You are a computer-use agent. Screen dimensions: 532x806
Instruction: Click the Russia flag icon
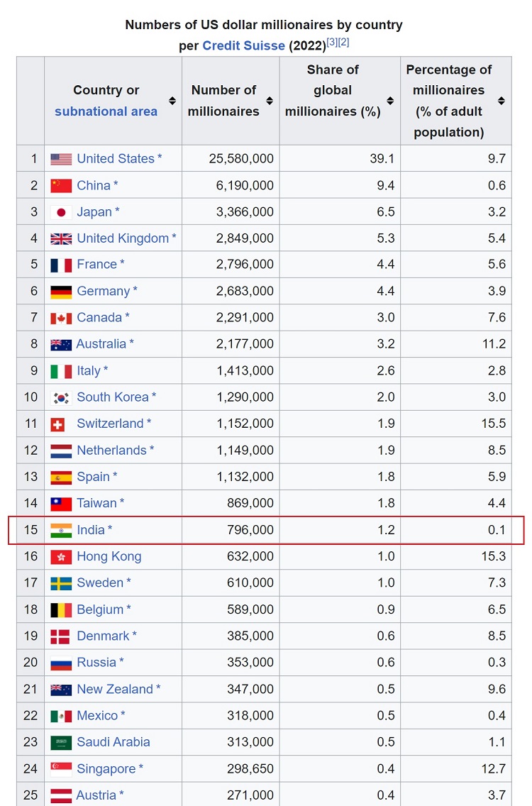[61, 663]
